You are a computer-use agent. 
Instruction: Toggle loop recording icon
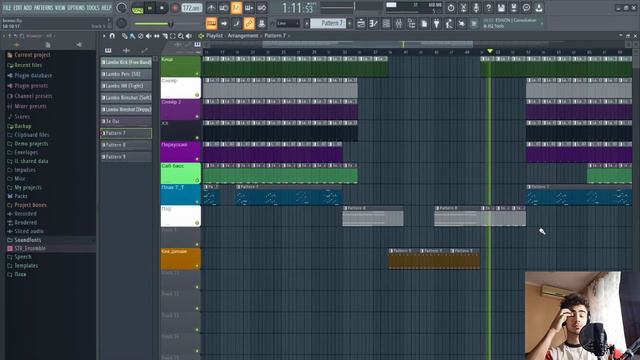[262, 8]
